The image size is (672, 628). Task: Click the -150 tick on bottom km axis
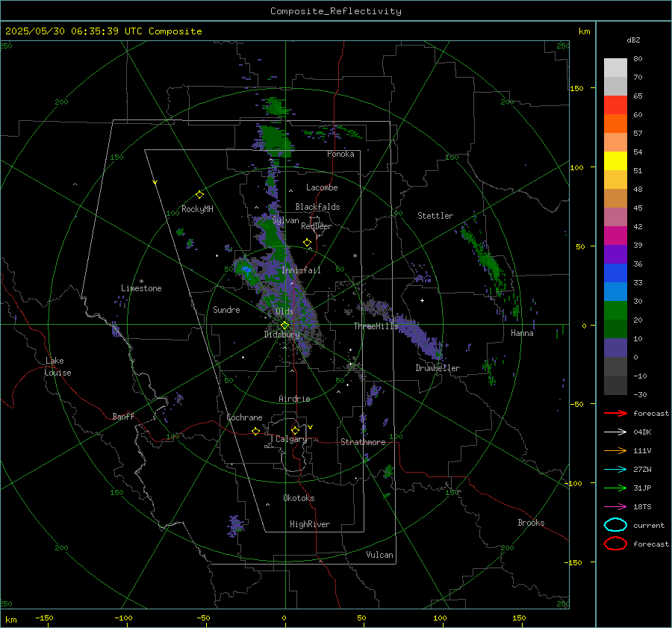(45, 618)
